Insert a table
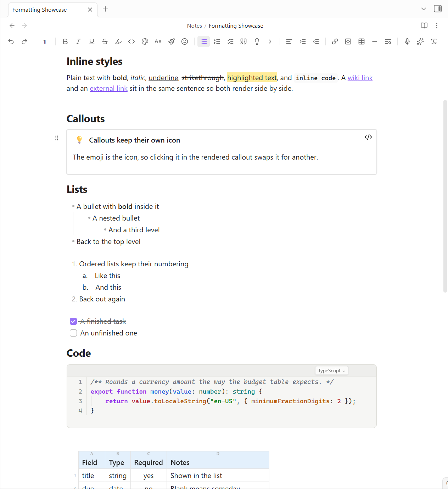This screenshot has width=448, height=489. [x=362, y=41]
